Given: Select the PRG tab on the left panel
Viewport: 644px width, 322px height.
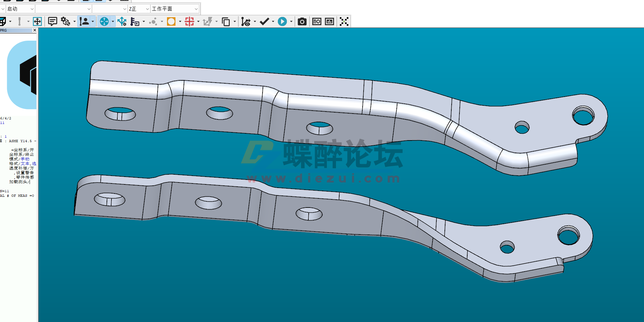Looking at the screenshot, I should coord(3,30).
